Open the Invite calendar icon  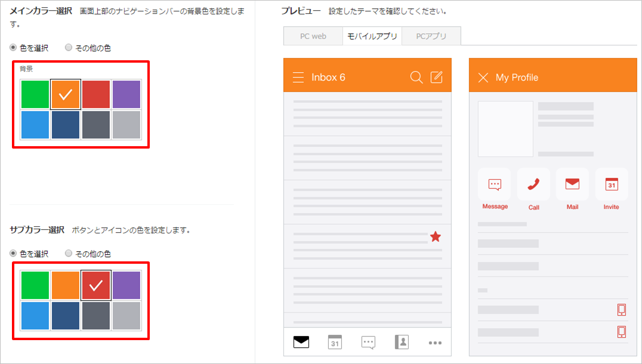611,184
